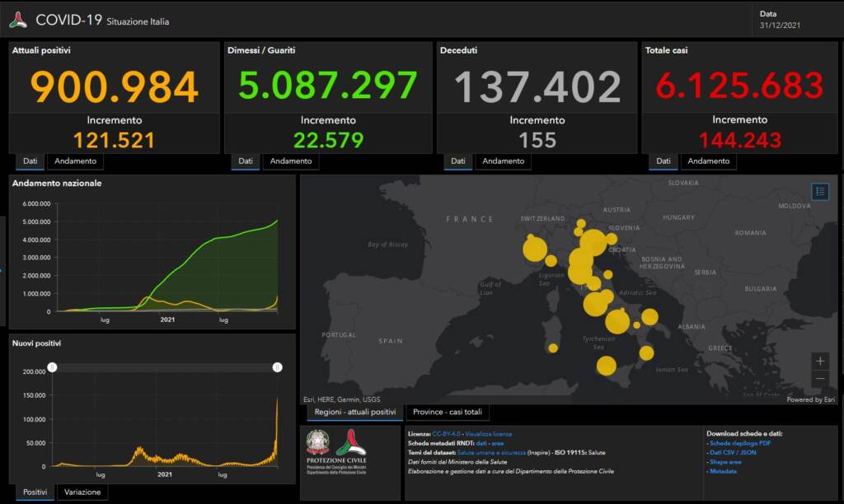This screenshot has height=504, width=844.
Task: Select Regioni - attuali positivi map tab
Action: pos(355,412)
